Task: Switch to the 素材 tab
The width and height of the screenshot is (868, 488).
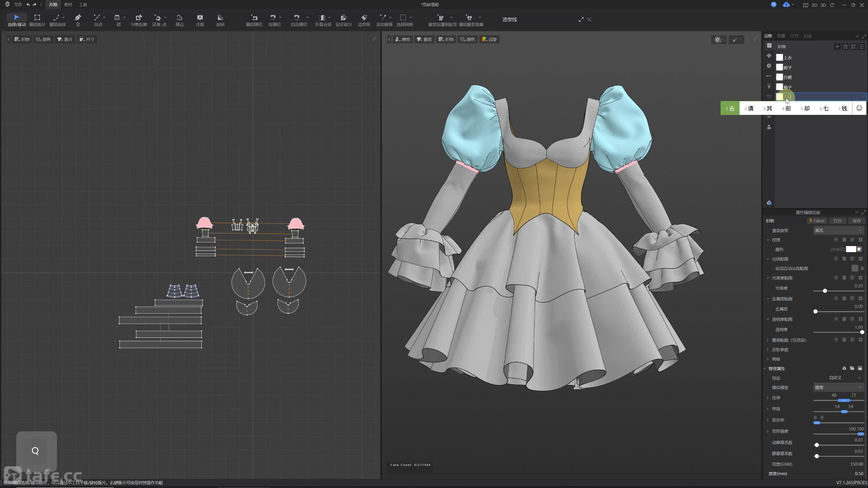Action: tap(68, 4)
